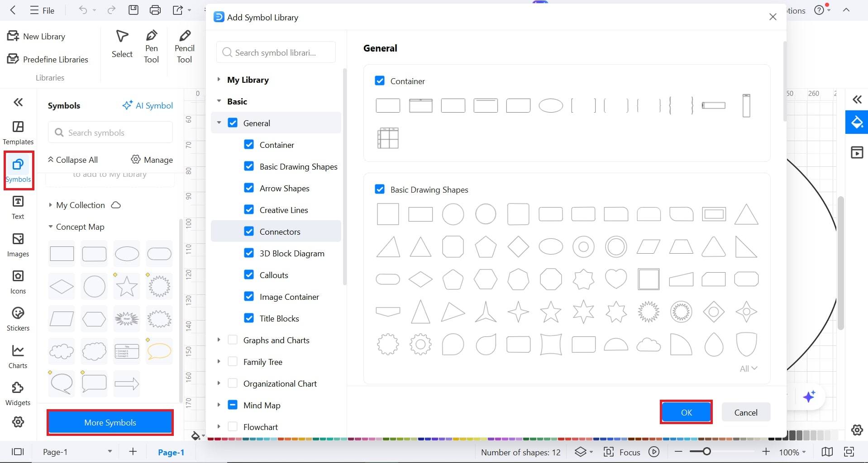Print the document using printer icon
868x463 pixels.
[155, 10]
